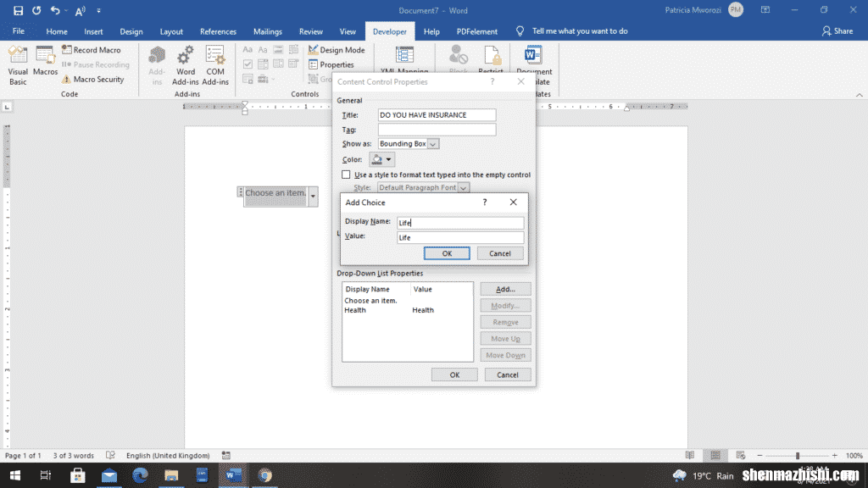This screenshot has height=488, width=868.
Task: Open Undo history dropdown arrow
Action: point(66,10)
